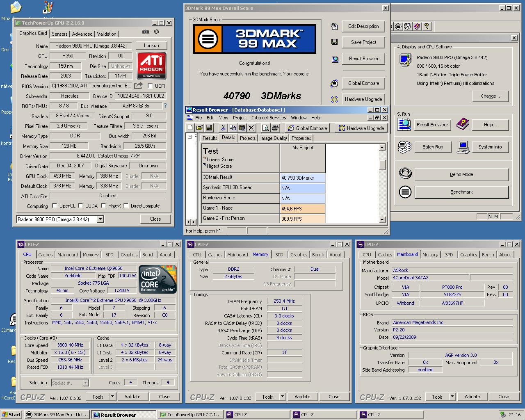Click the Global Compare toolbar button in Result Browser
Screen dimensions: 525x420
(307, 128)
